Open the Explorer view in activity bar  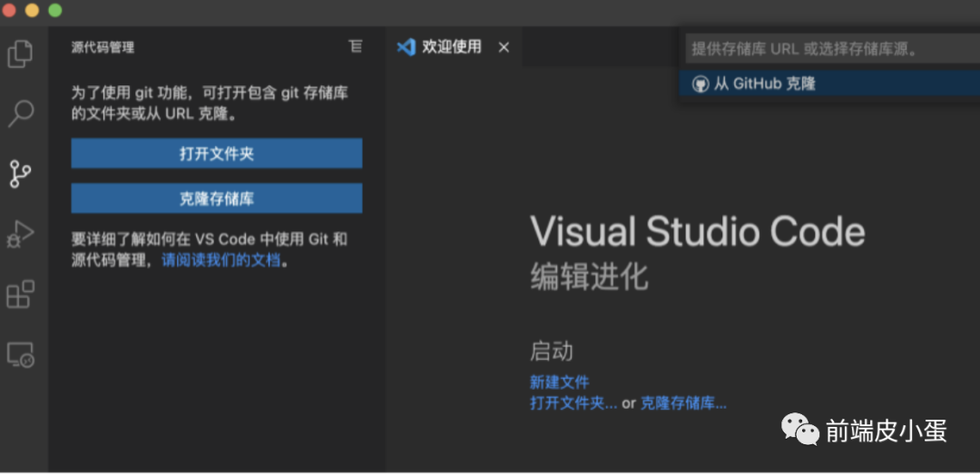[20, 53]
